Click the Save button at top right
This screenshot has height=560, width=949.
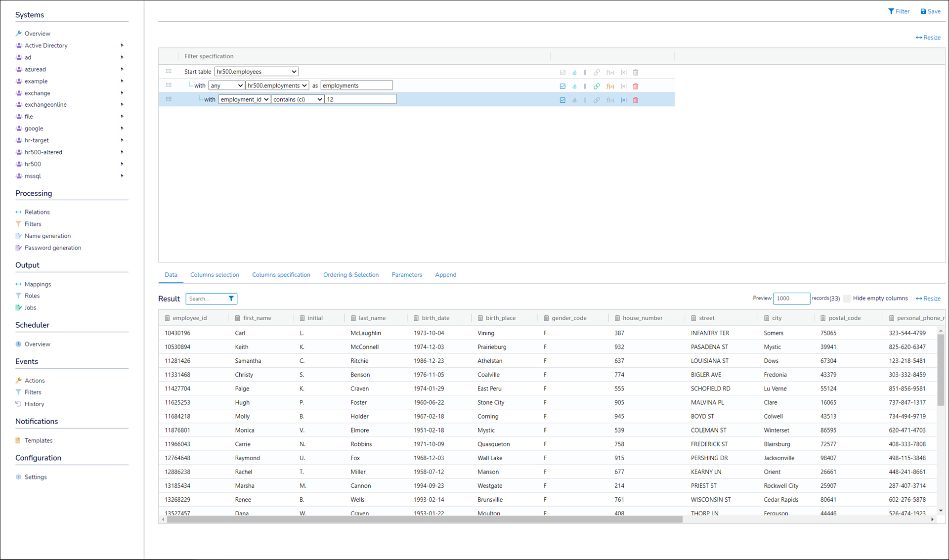click(x=930, y=11)
